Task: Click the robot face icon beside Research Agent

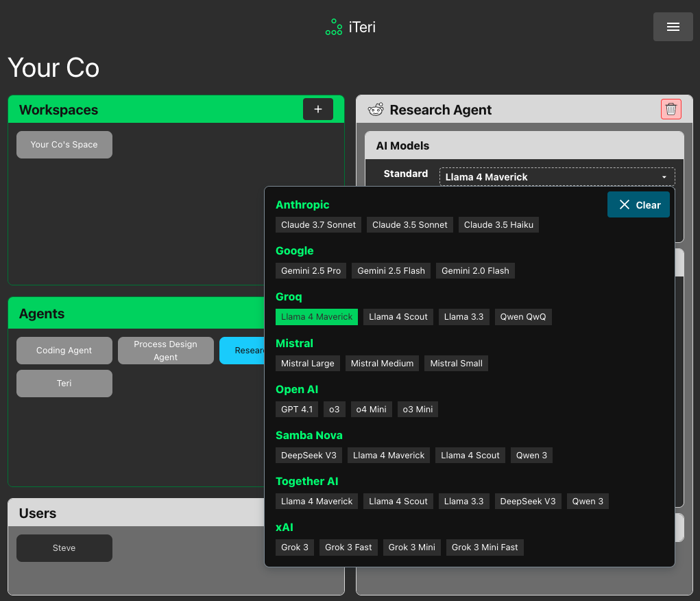Action: [374, 109]
